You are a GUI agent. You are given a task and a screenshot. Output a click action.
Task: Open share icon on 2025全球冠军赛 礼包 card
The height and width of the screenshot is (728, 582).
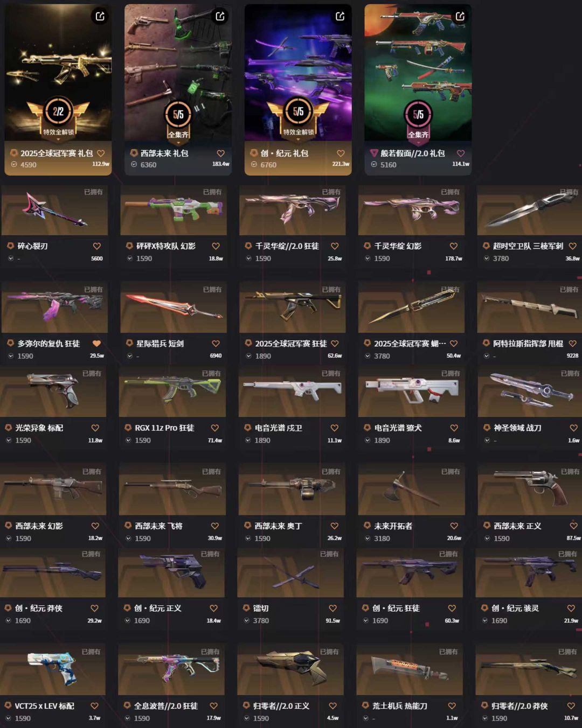(x=100, y=16)
